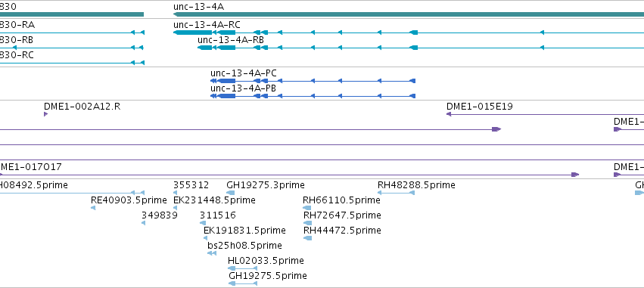Select the unc-13-4A-RB transcript glyph
Screen dimensions: 644x288
421,48
